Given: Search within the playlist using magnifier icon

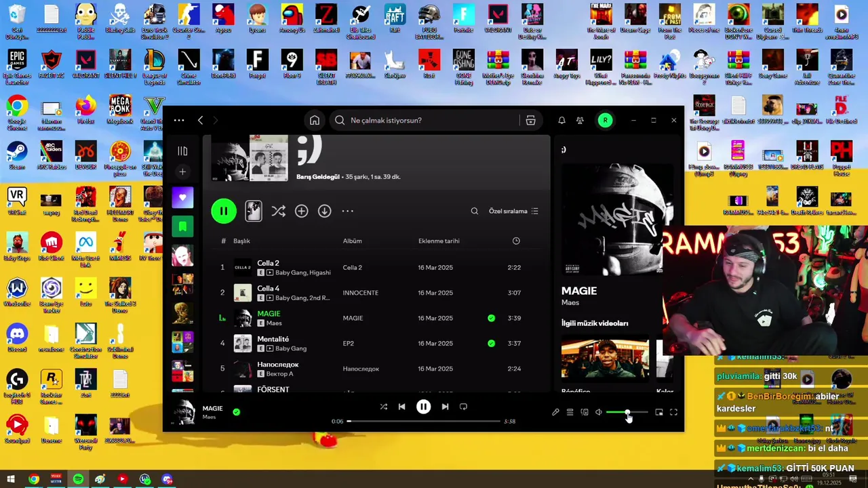Looking at the screenshot, I should pyautogui.click(x=475, y=211).
